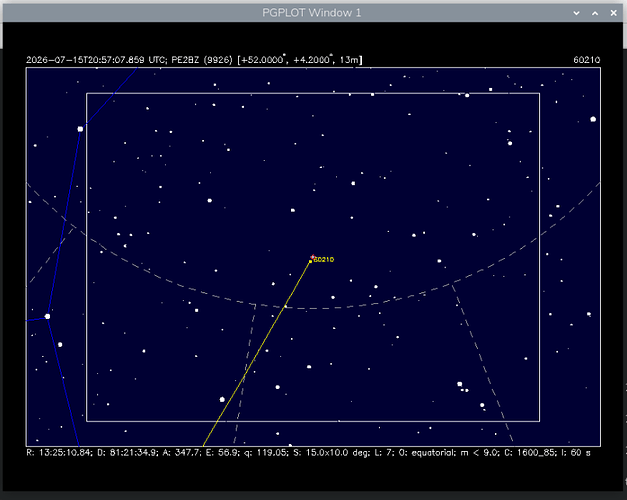This screenshot has width=627, height=500.
Task: Click the R: 13:25:10.84 right ascension readout
Action: pos(60,453)
